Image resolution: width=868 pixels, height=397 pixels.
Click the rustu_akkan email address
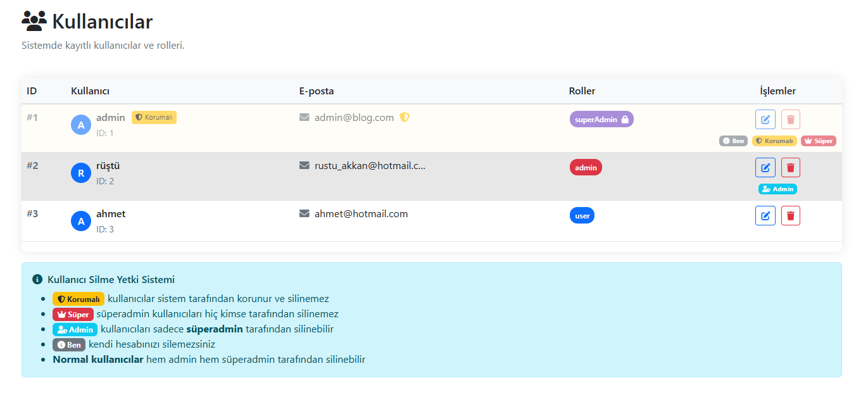coord(370,166)
